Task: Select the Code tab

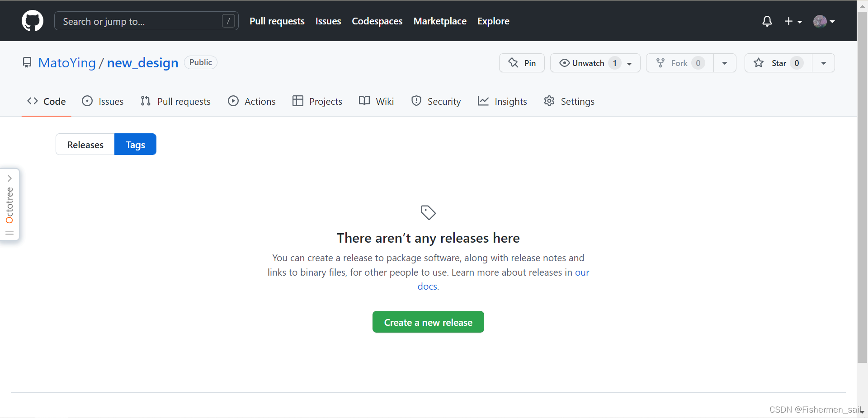Action: coord(47,101)
